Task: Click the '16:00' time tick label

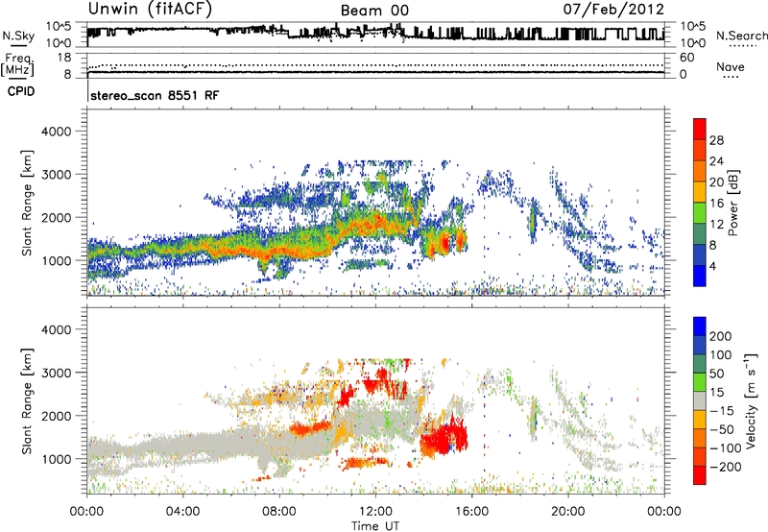Action: [x=471, y=512]
